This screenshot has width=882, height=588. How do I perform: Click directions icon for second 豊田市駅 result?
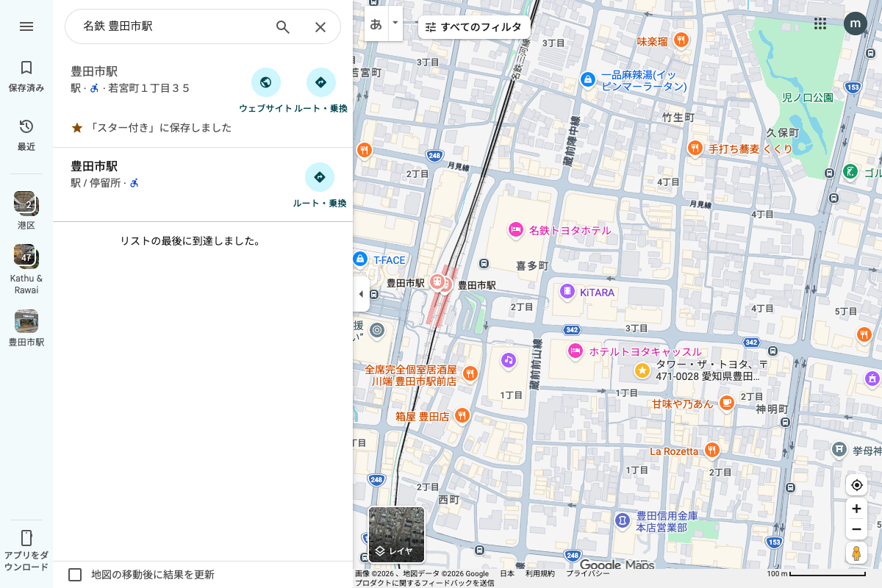(x=320, y=177)
